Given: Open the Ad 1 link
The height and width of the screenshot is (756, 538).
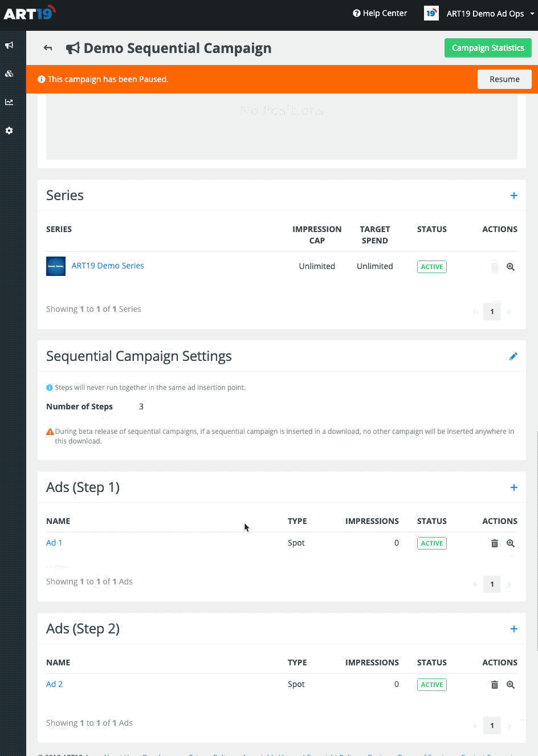Looking at the screenshot, I should (54, 543).
